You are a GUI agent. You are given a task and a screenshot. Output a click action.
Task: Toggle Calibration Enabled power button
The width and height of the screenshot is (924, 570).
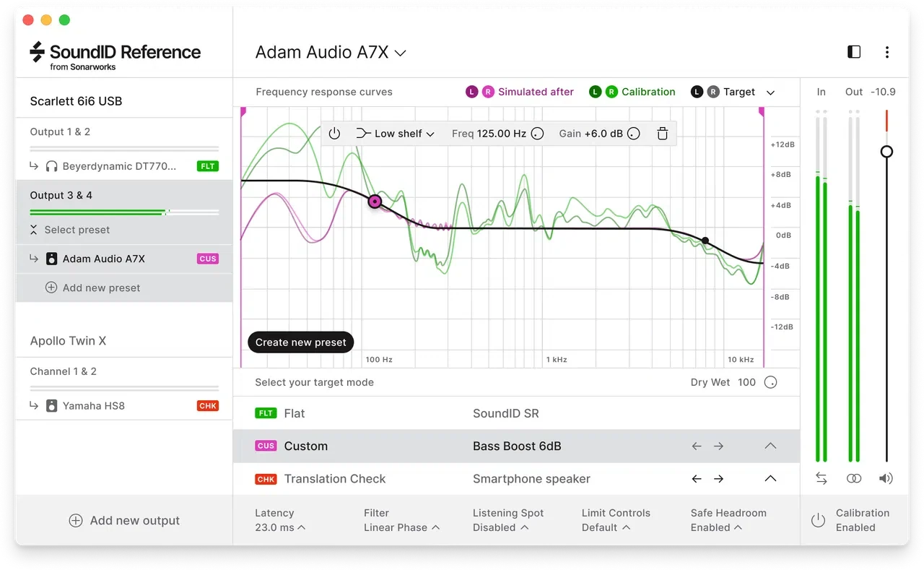[818, 520]
